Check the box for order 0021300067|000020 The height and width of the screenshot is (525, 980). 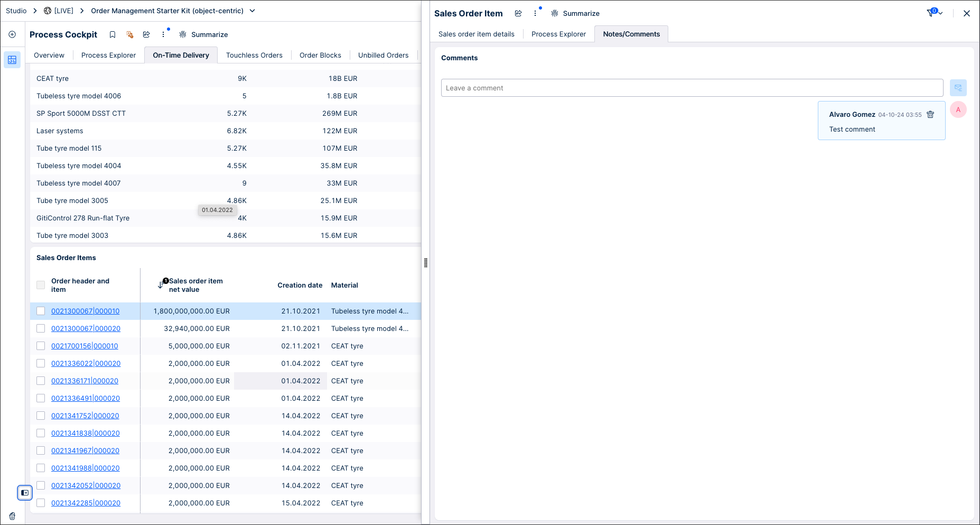click(x=41, y=328)
